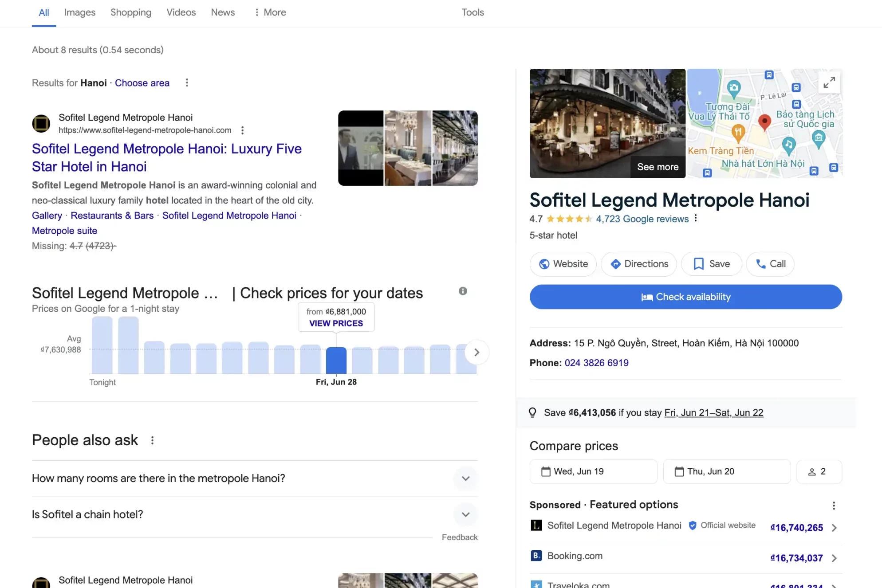The height and width of the screenshot is (588, 882).
Task: Click the lightbulb savings tip icon
Action: pos(533,413)
